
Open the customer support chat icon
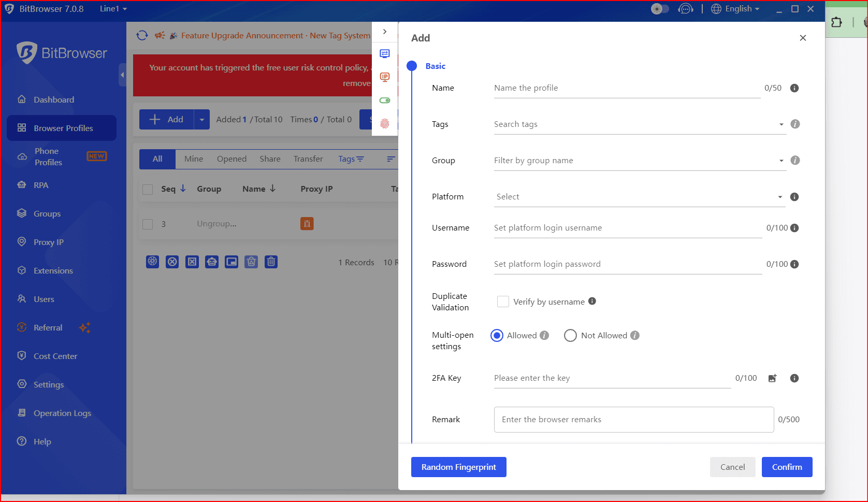(x=685, y=9)
